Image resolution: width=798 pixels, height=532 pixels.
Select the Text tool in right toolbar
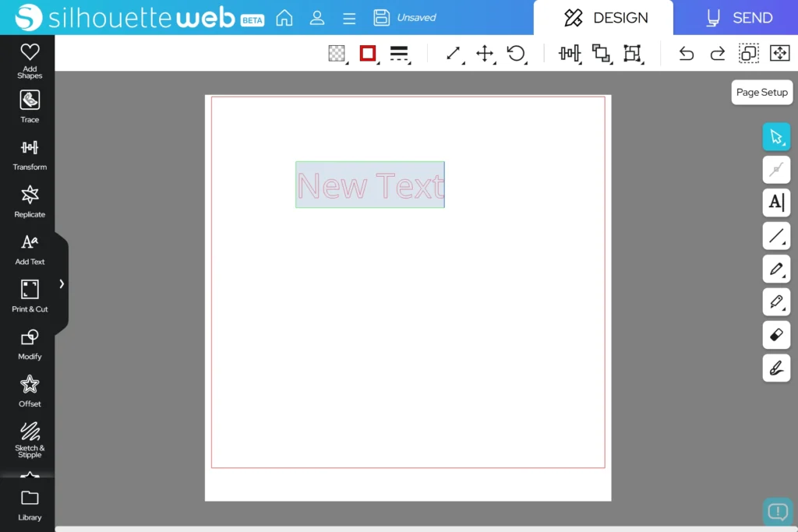[776, 203]
